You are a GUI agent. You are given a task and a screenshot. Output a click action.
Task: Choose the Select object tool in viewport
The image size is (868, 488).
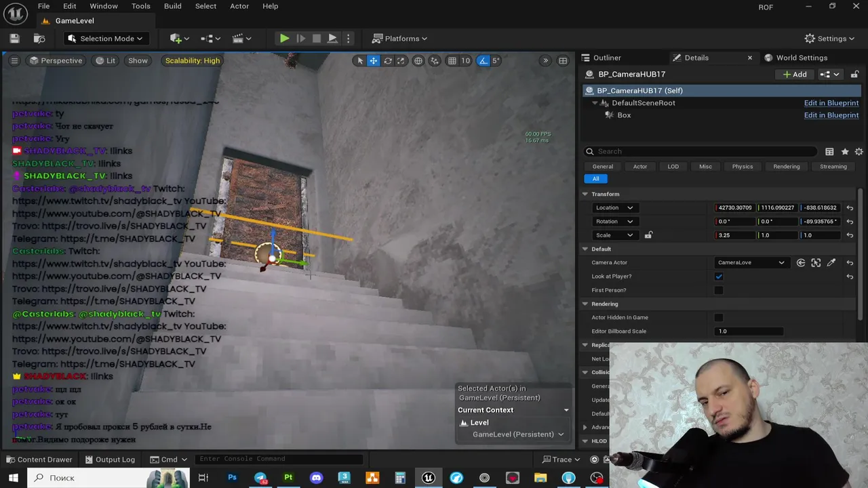[360, 60]
